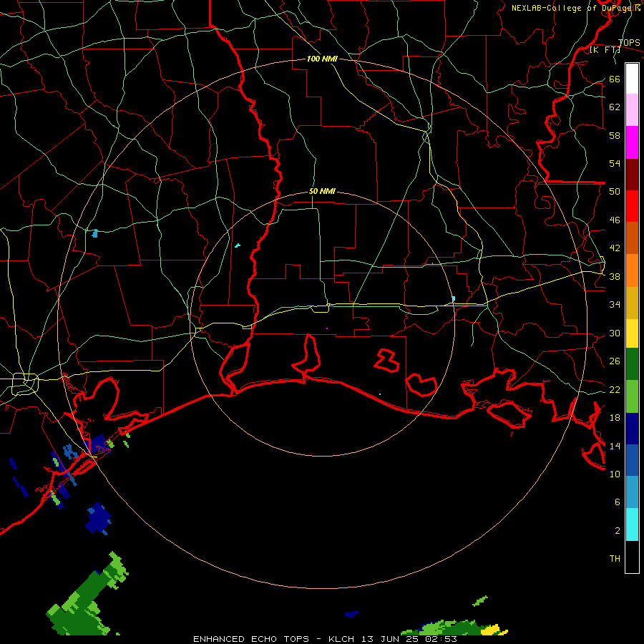Click the "ENHANCED ECHO TOPS" title text
Image resolution: width=644 pixels, height=644 pixels.
pos(251,639)
